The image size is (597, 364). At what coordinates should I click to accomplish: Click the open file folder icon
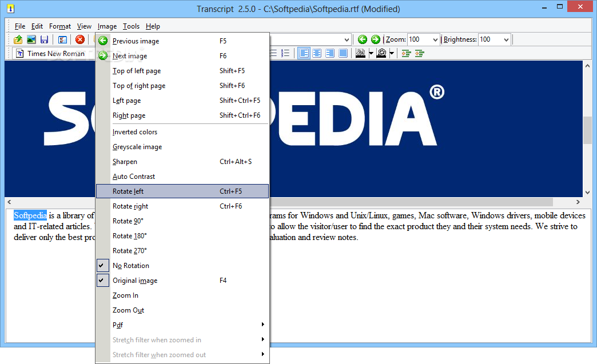pos(18,39)
